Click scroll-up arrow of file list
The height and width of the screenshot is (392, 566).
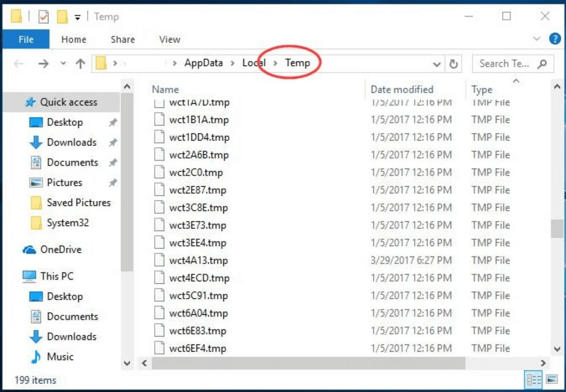point(558,87)
